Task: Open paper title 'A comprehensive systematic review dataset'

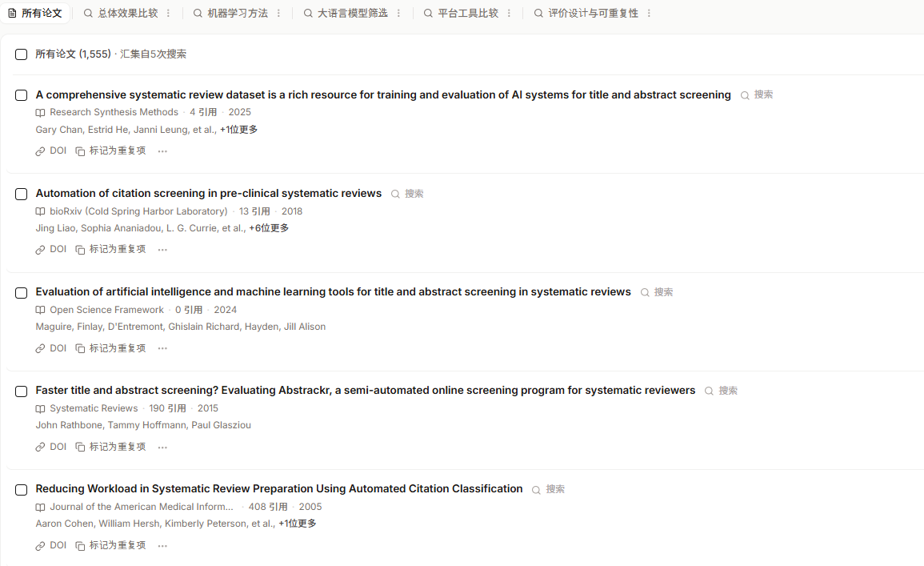Action: pos(383,94)
